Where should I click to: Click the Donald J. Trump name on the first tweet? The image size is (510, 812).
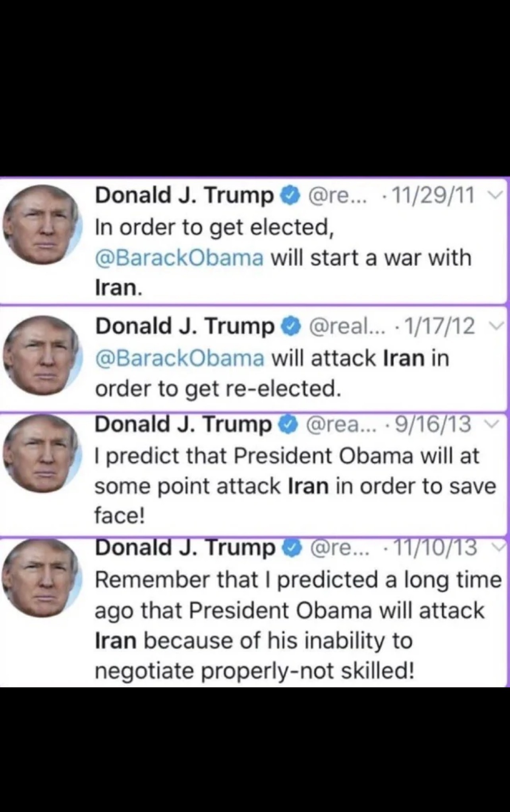(x=185, y=195)
